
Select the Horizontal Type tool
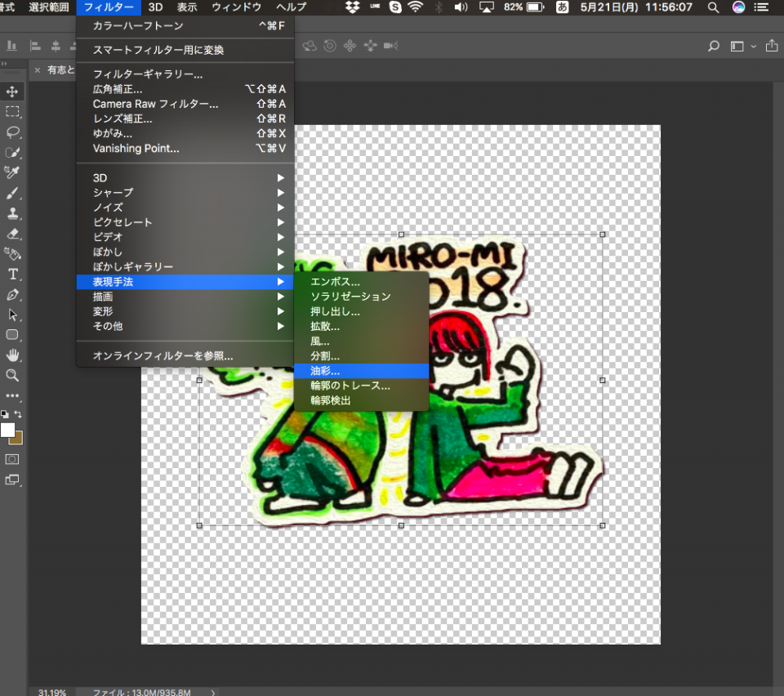12,274
